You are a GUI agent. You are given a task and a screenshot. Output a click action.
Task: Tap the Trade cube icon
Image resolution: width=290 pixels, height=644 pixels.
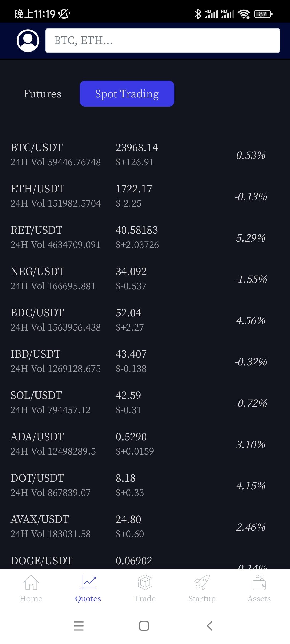pos(145,583)
